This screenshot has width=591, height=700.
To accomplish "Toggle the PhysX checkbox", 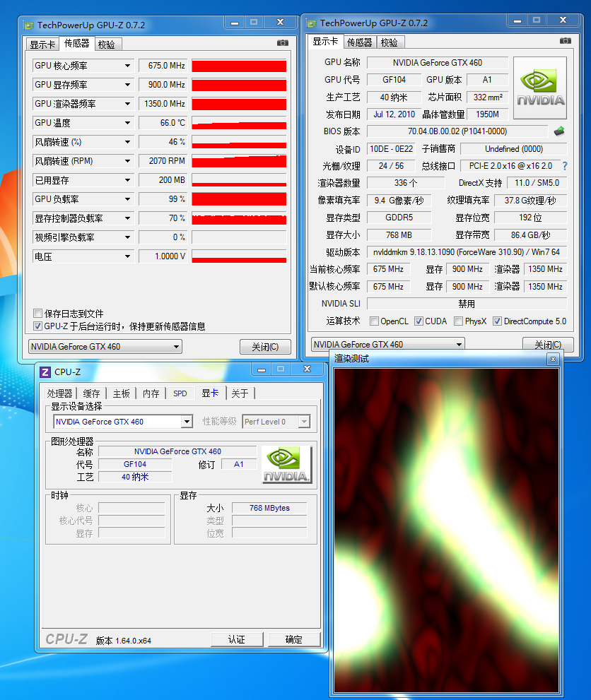I will (x=458, y=321).
